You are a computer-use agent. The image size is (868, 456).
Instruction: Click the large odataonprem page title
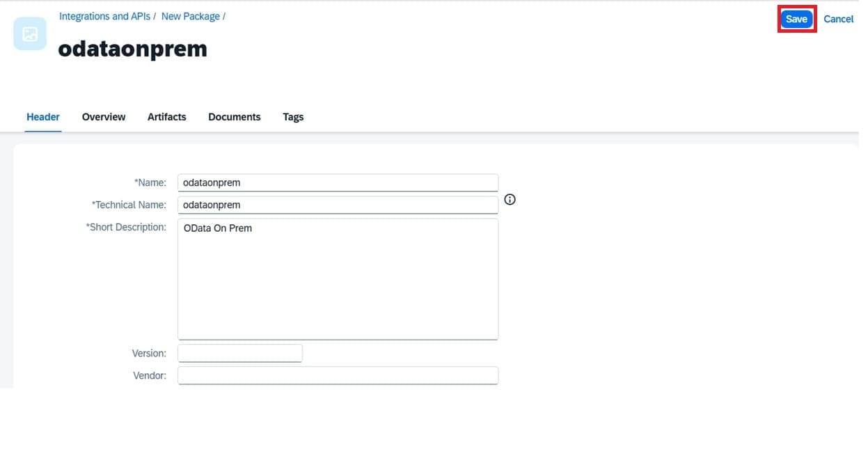click(132, 49)
